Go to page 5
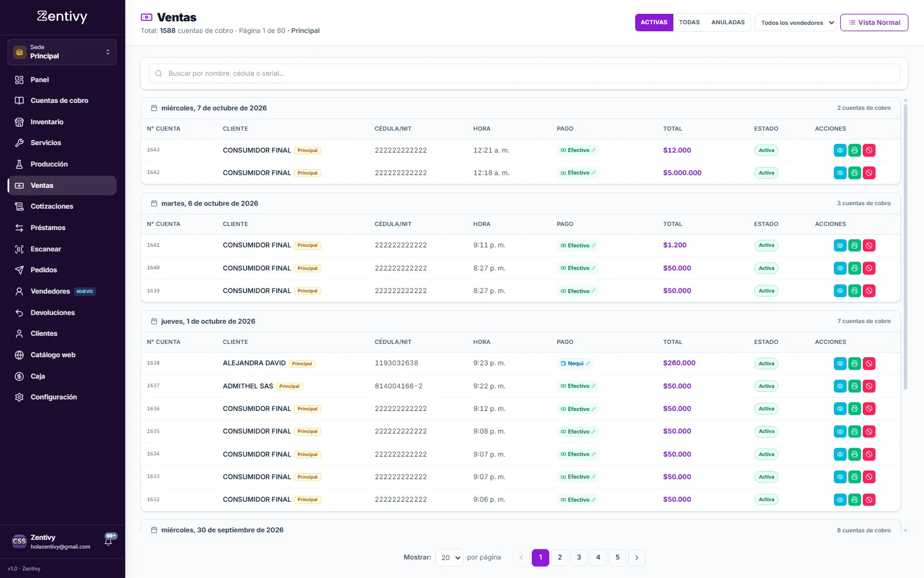This screenshot has height=578, width=924. click(617, 558)
